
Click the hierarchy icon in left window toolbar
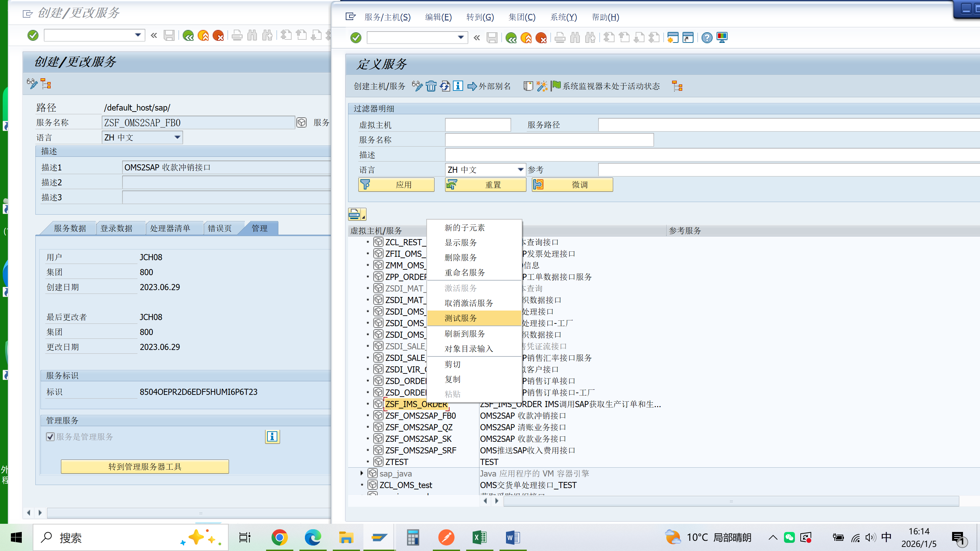46,84
